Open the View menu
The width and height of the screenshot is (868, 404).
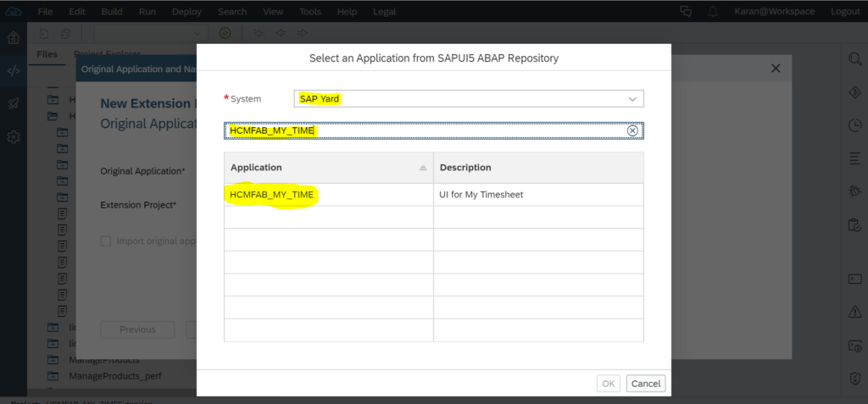[273, 12]
